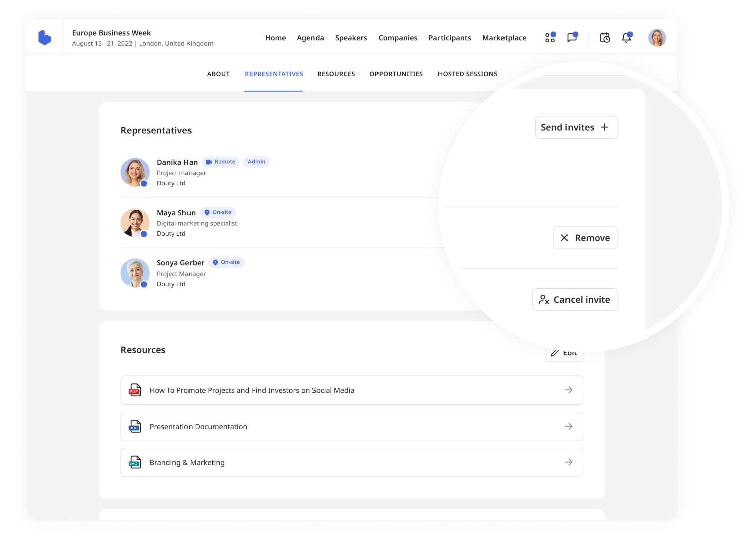Click the plus icon on Send invites
Viewport: 756px width, 539px height.
click(x=605, y=127)
